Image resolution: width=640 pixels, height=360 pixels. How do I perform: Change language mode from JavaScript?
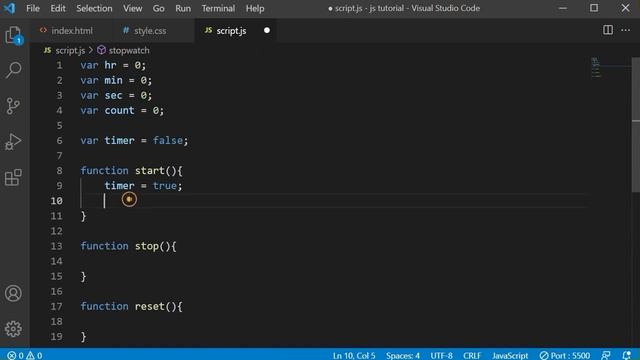click(x=510, y=356)
